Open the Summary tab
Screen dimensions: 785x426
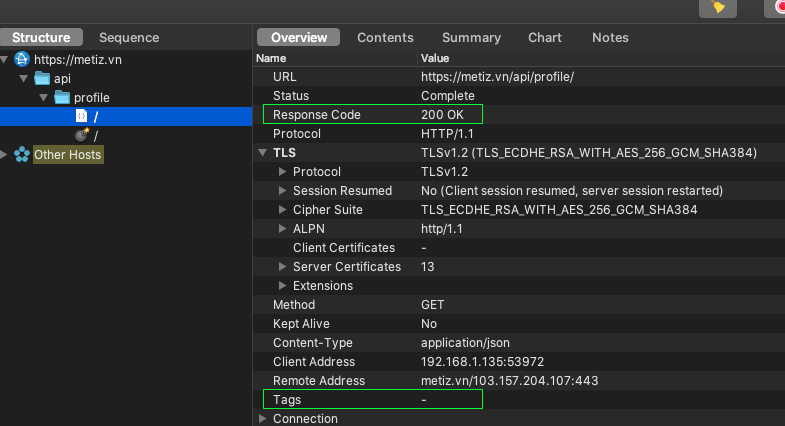(471, 38)
